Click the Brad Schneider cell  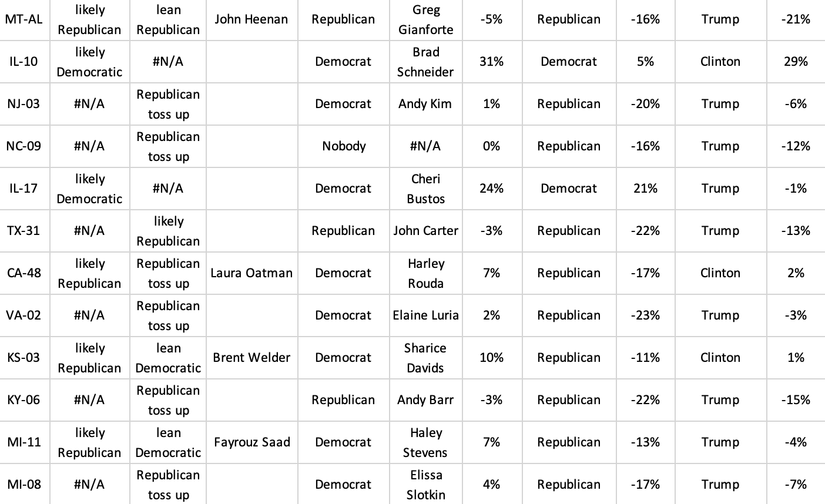425,62
